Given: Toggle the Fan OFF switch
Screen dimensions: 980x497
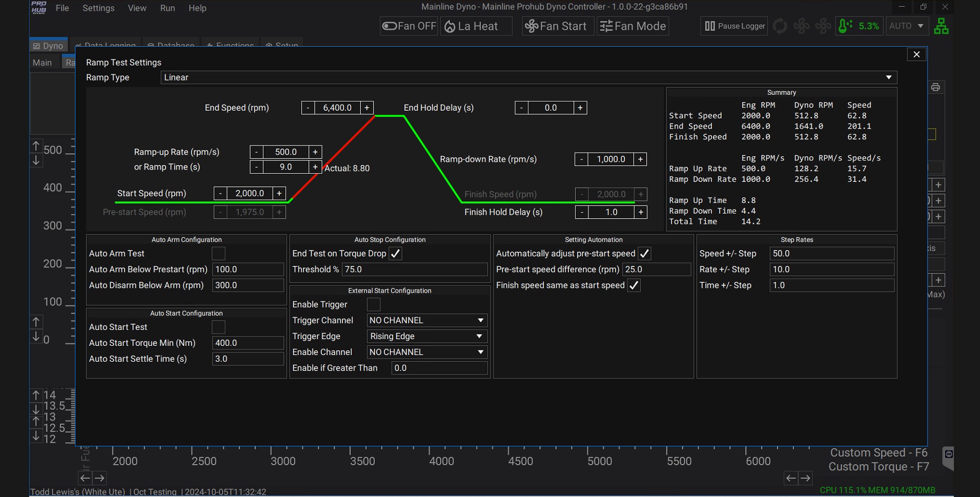Looking at the screenshot, I should [x=409, y=26].
